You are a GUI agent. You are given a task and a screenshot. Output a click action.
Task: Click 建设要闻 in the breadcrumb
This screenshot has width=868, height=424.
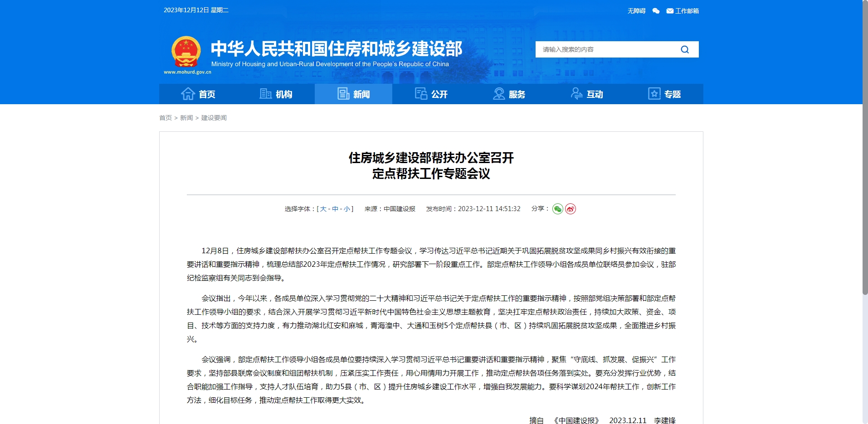(214, 118)
